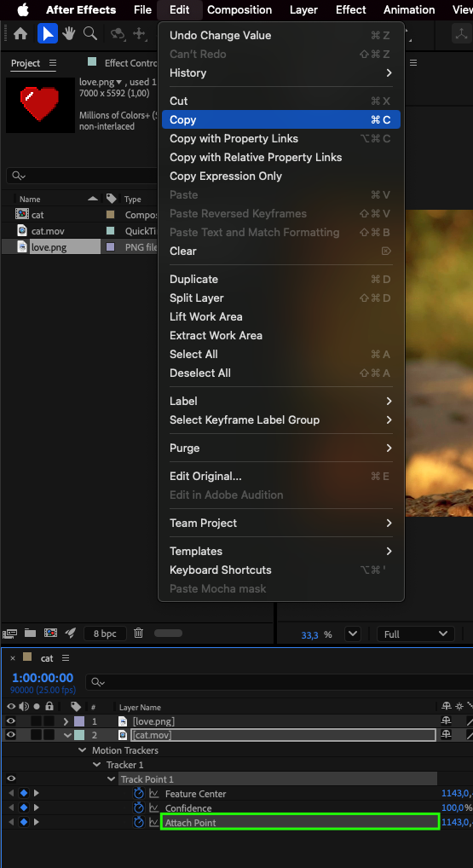Image resolution: width=473 pixels, height=868 pixels.
Task: Open the magnification ratio dropdown
Action: tap(352, 634)
